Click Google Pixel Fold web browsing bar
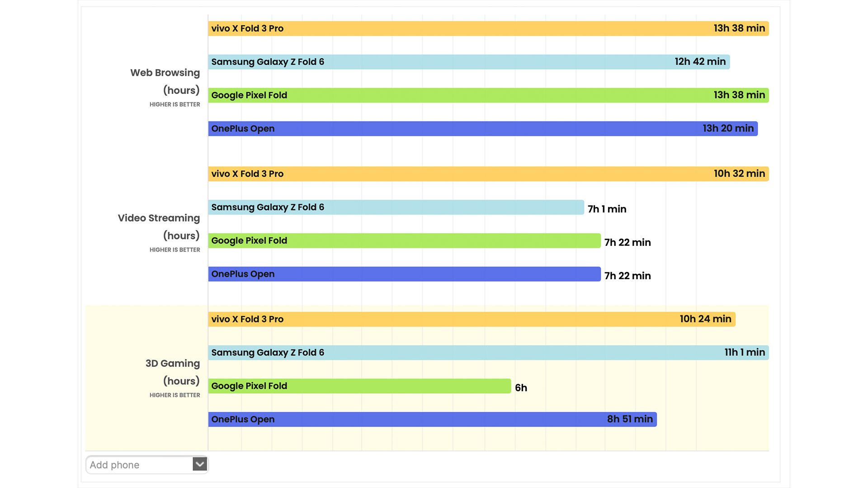 pos(488,95)
